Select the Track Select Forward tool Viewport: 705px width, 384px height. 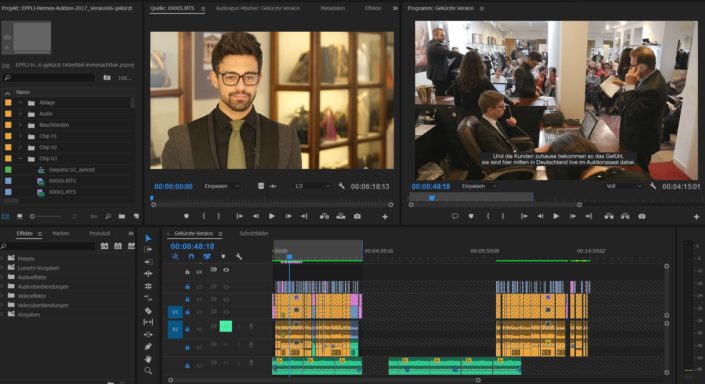148,250
